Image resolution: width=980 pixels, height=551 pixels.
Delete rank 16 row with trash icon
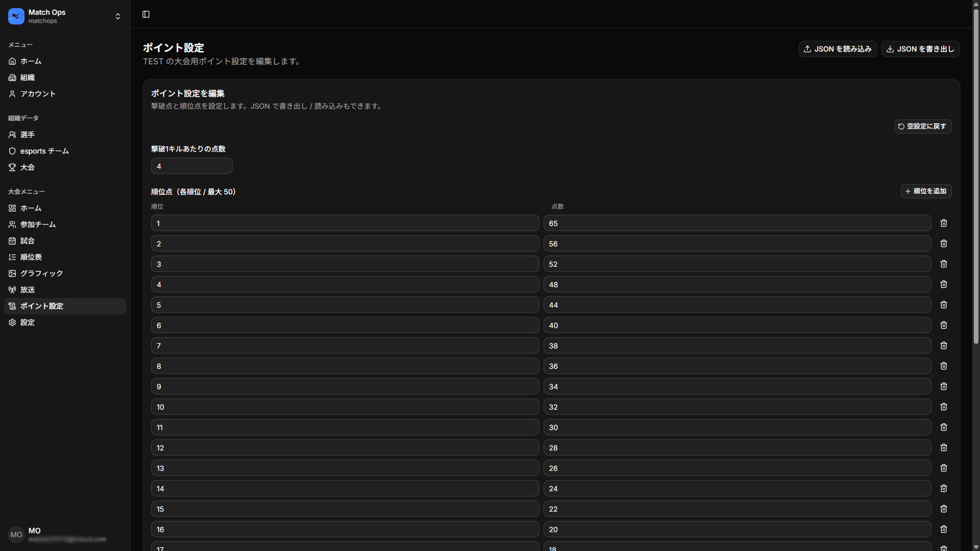point(944,529)
